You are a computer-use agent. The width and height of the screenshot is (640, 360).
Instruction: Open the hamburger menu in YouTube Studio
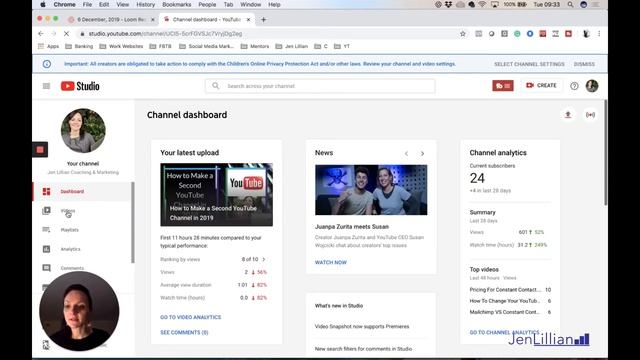click(x=46, y=86)
